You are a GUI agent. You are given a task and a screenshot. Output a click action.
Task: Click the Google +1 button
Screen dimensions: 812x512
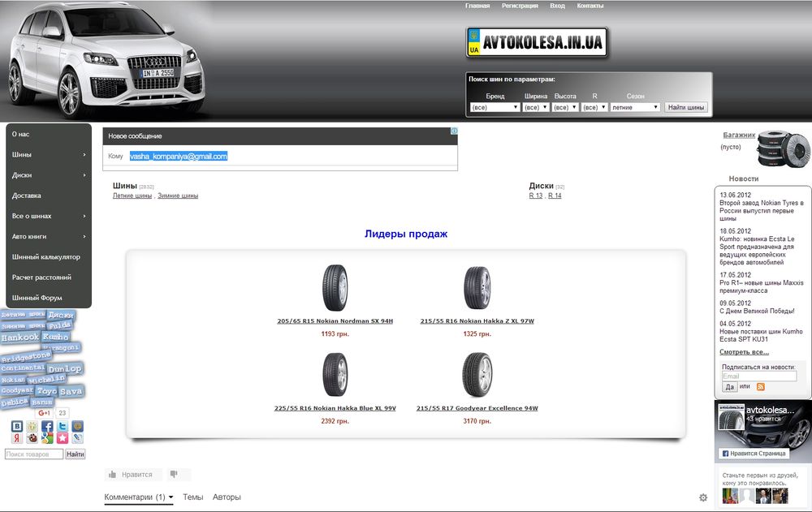coord(44,413)
